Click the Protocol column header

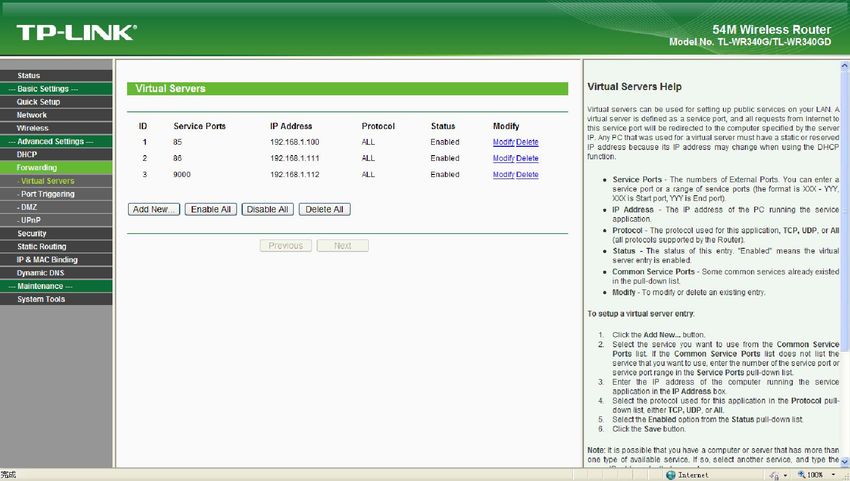pos(378,126)
